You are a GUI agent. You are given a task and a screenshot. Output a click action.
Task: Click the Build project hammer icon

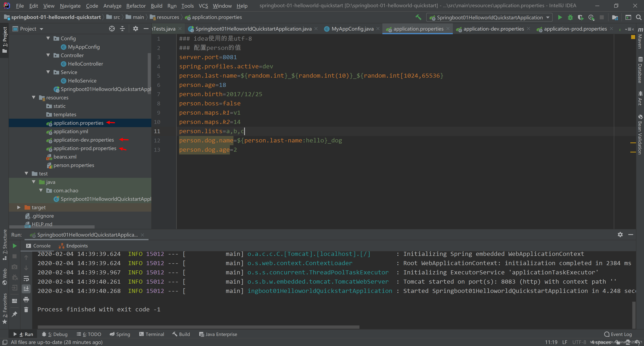(x=418, y=17)
